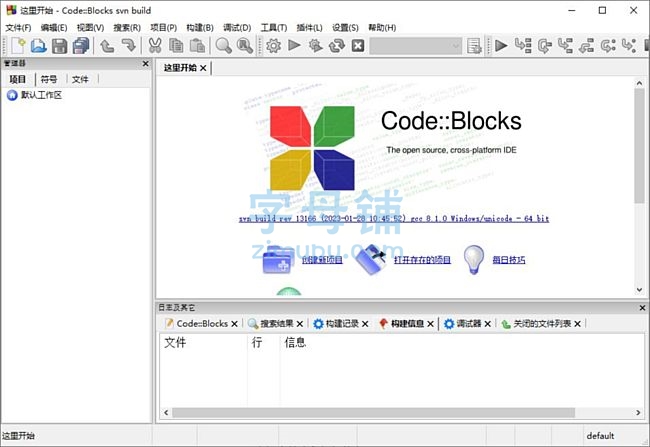Image resolution: width=650 pixels, height=447 pixels.
Task: Close the 搜索结果 log tab
Action: (300, 324)
